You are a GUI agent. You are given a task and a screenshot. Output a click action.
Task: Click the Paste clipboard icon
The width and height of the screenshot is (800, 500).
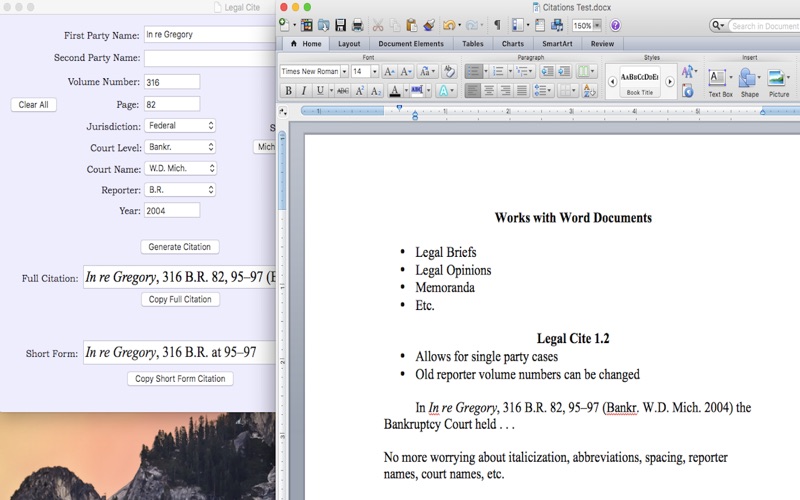click(x=412, y=25)
